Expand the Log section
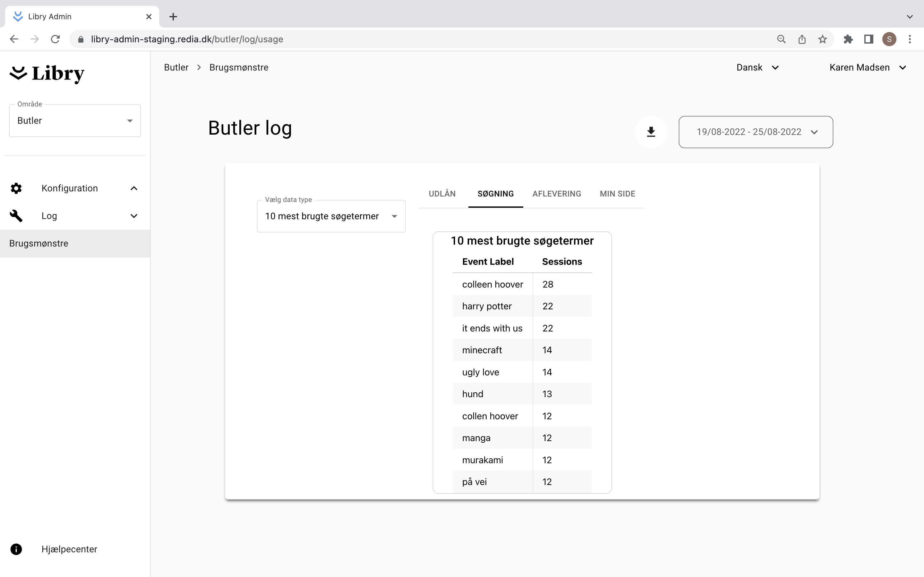 (134, 216)
